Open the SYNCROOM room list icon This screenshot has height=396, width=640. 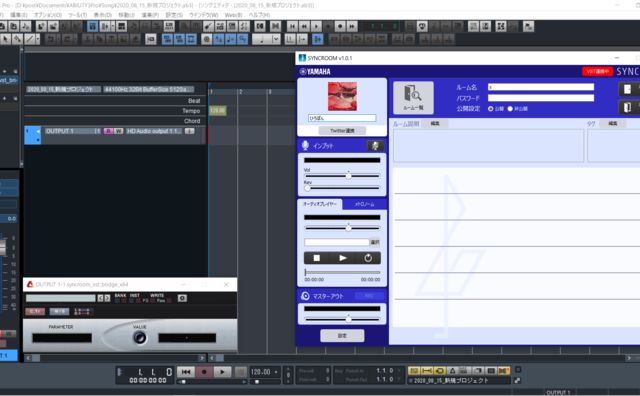[413, 97]
